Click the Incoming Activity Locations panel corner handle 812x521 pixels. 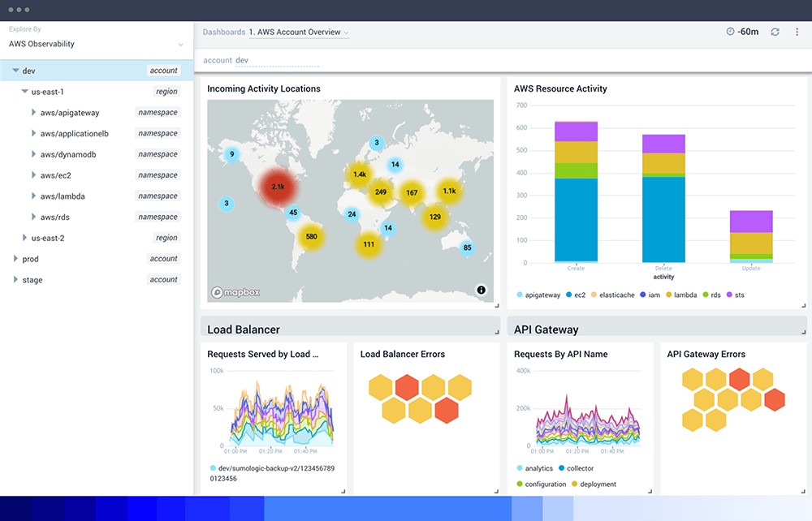click(x=497, y=305)
